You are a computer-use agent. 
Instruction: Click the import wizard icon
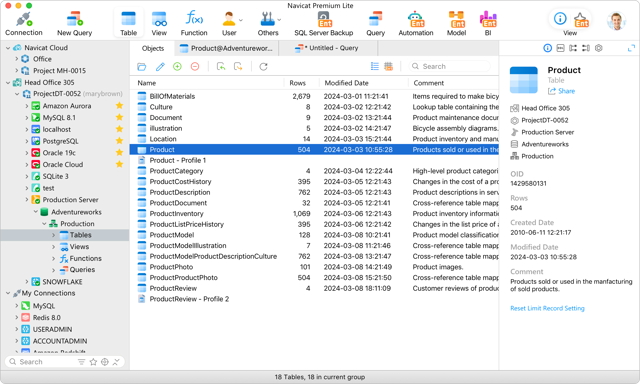pyautogui.click(x=221, y=67)
